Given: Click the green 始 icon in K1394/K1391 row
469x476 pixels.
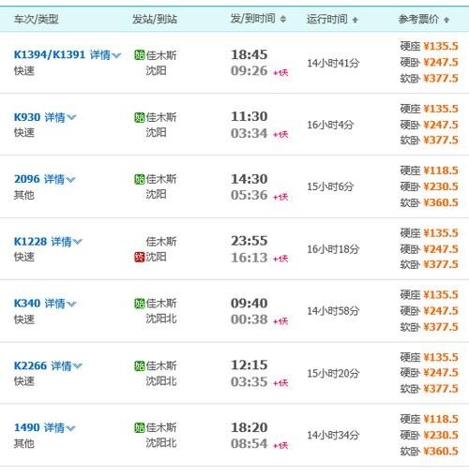Looking at the screenshot, I should pyautogui.click(x=139, y=55).
